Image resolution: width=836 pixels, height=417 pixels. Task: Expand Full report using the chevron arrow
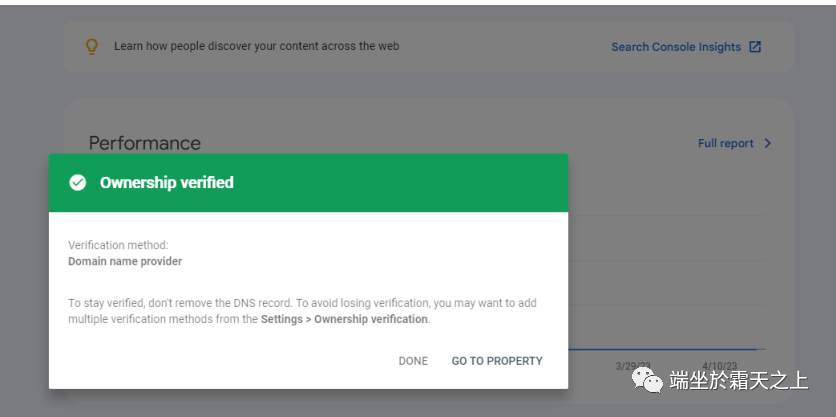[767, 143]
